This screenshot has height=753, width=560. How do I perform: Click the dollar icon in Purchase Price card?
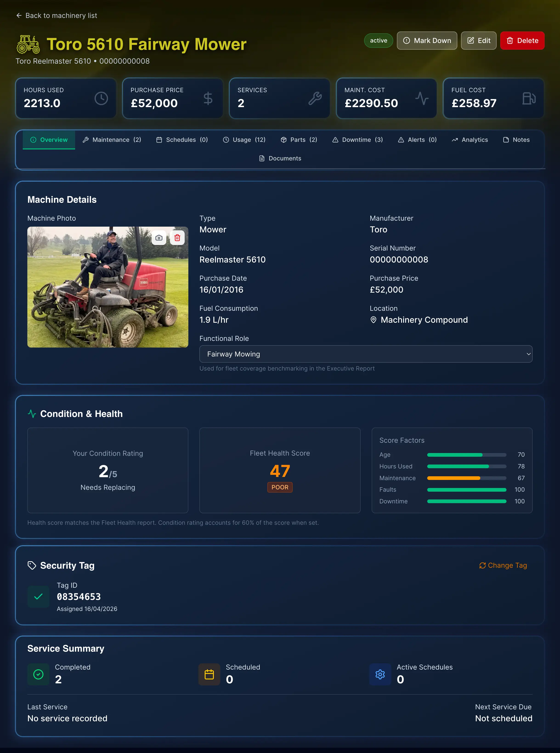208,98
